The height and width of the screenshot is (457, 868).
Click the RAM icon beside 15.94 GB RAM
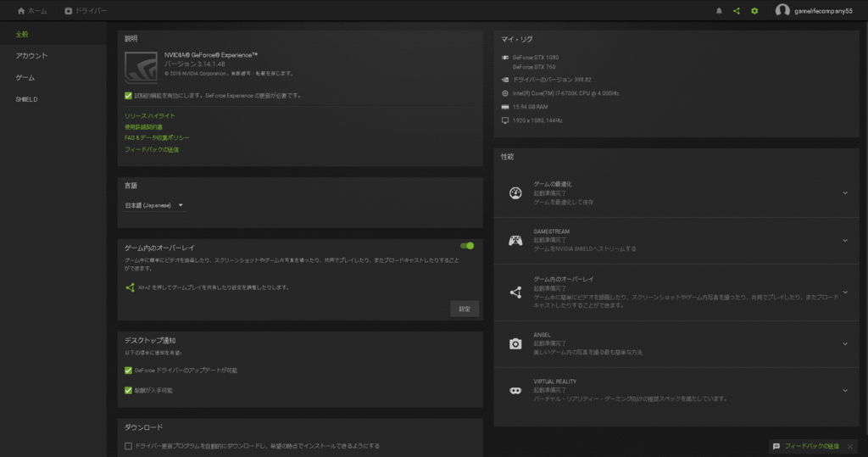coord(505,107)
